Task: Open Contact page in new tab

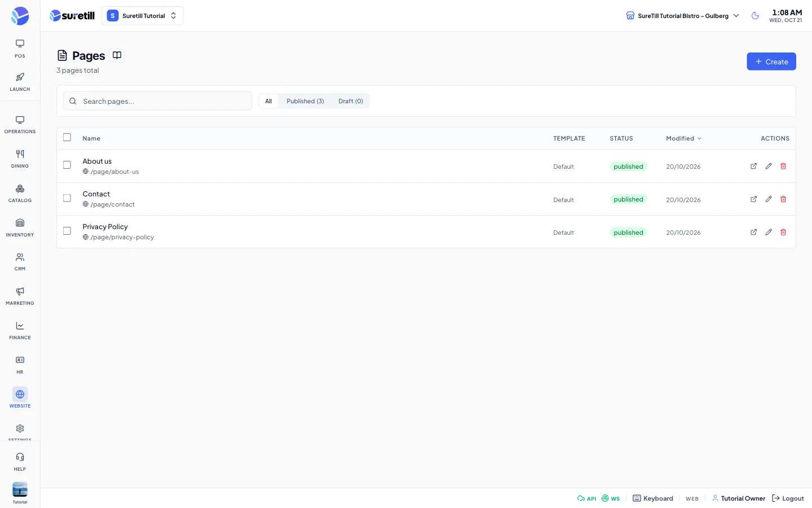Action: 753,199
